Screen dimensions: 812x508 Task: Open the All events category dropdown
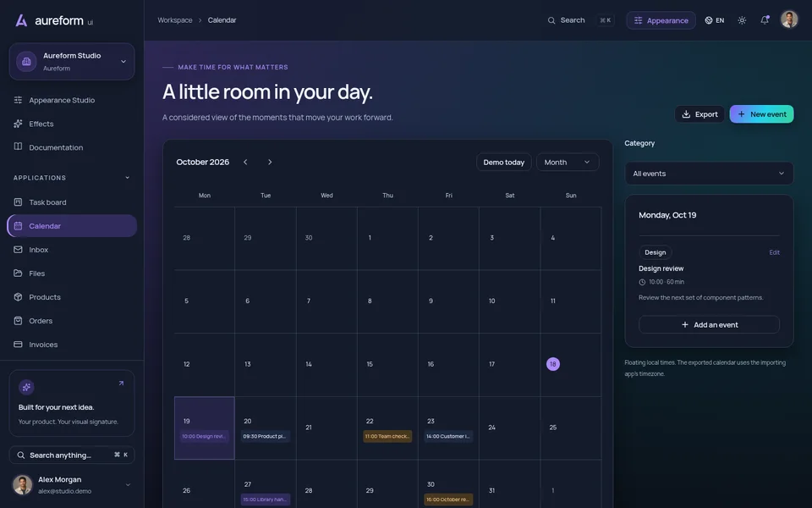coord(709,174)
